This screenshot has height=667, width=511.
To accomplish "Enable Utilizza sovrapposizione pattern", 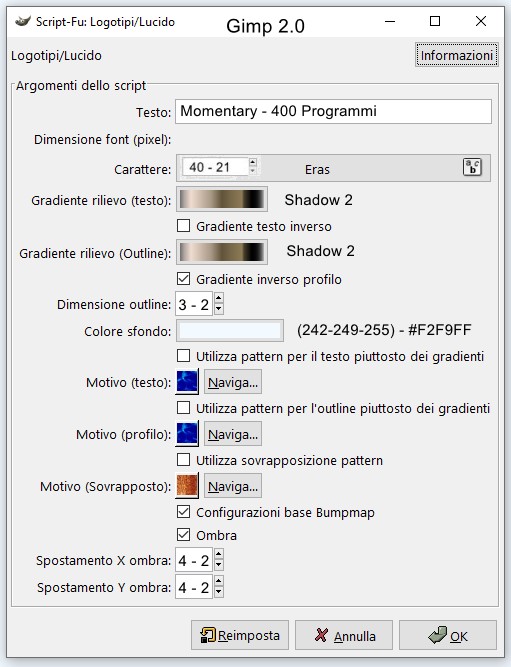I will coord(183,460).
